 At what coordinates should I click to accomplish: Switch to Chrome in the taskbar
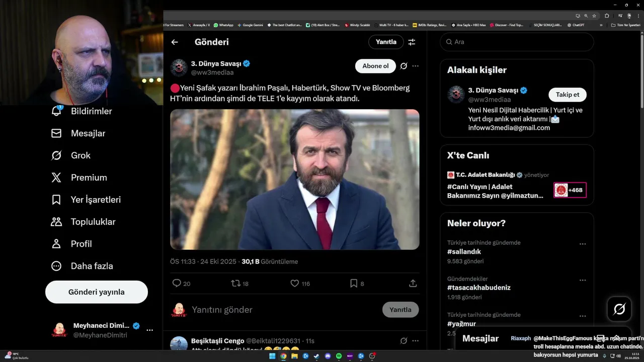[283, 356]
